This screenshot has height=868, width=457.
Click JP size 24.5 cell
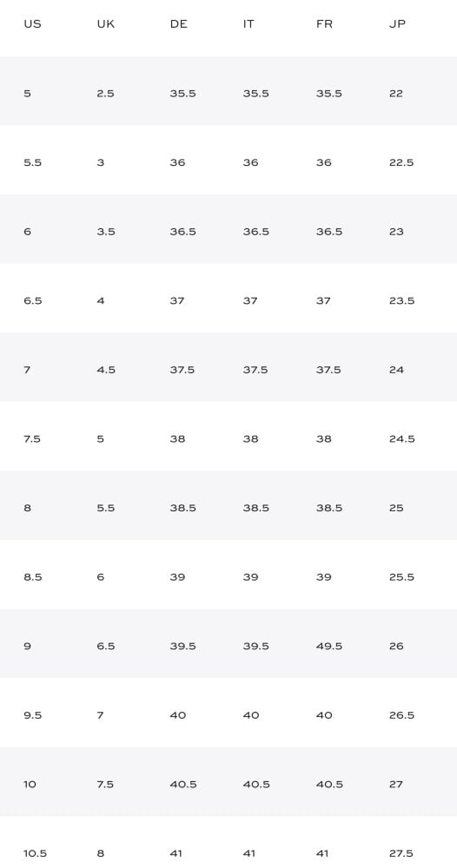(x=401, y=439)
